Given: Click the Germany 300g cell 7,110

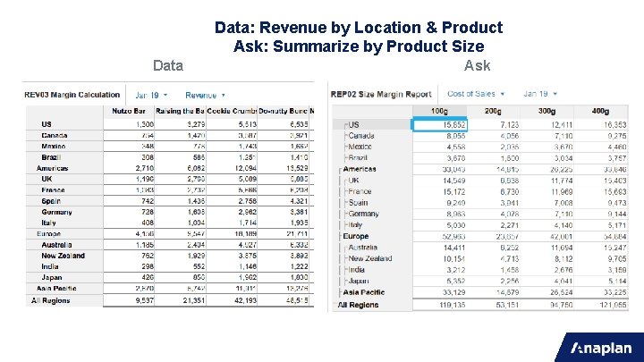Looking at the screenshot, I should (547, 214).
